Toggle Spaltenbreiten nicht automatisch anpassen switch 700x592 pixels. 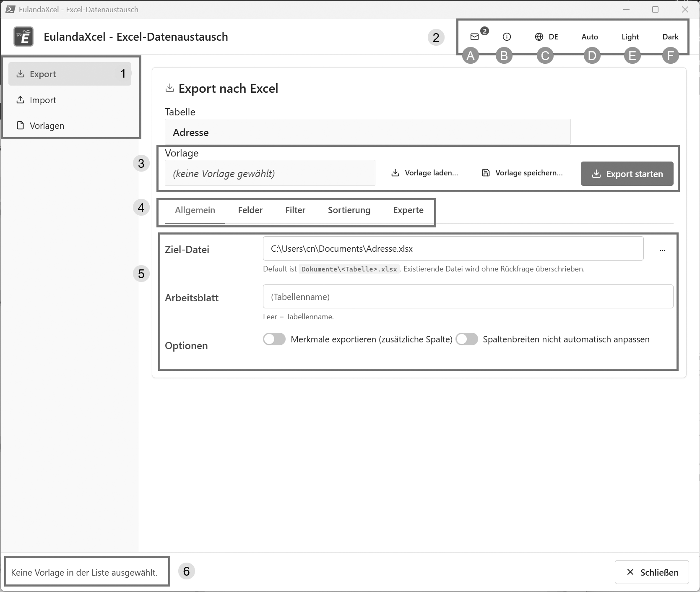467,339
